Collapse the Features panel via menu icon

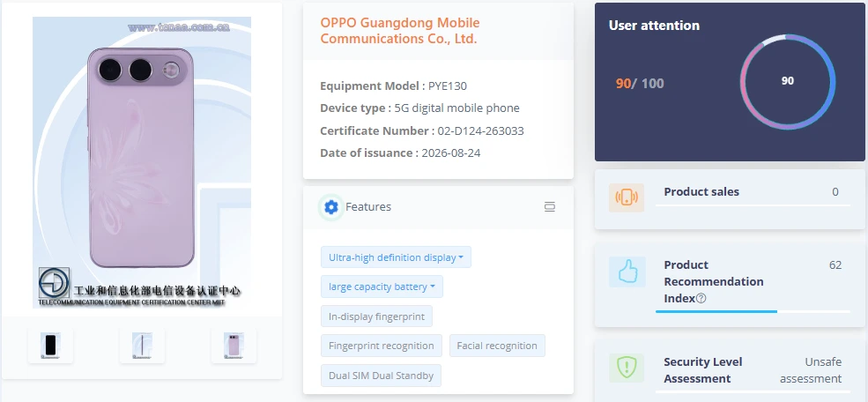tap(550, 207)
